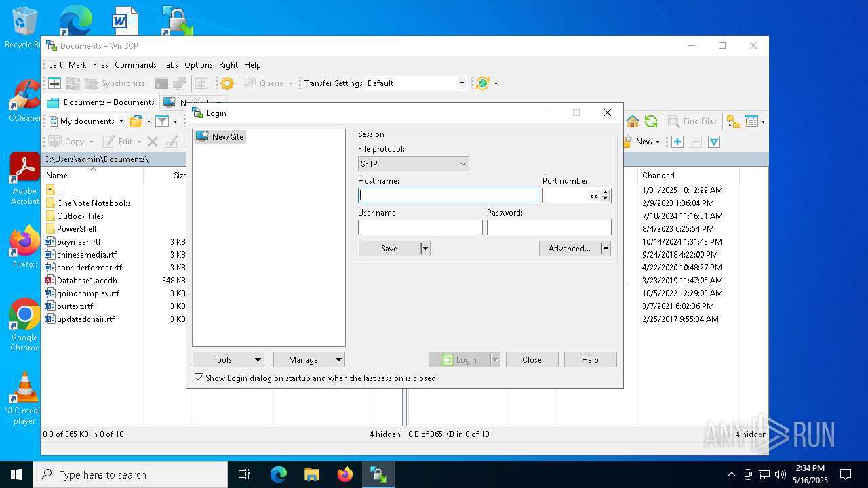Sort by the Changed column header
The width and height of the screenshot is (868, 488).
pos(688,176)
